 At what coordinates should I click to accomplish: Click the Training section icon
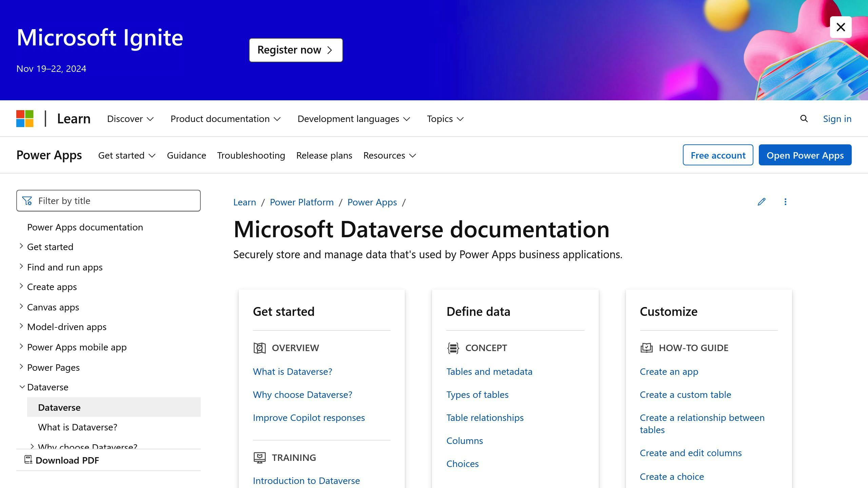pyautogui.click(x=260, y=458)
